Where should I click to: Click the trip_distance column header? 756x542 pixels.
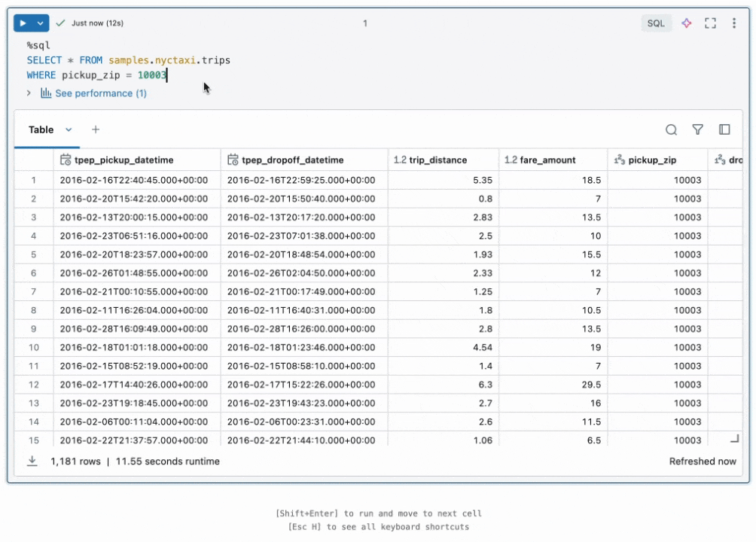point(437,160)
